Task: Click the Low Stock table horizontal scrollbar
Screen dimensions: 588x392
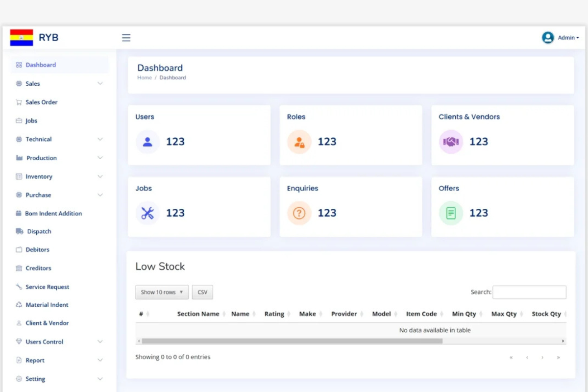Action: point(292,341)
